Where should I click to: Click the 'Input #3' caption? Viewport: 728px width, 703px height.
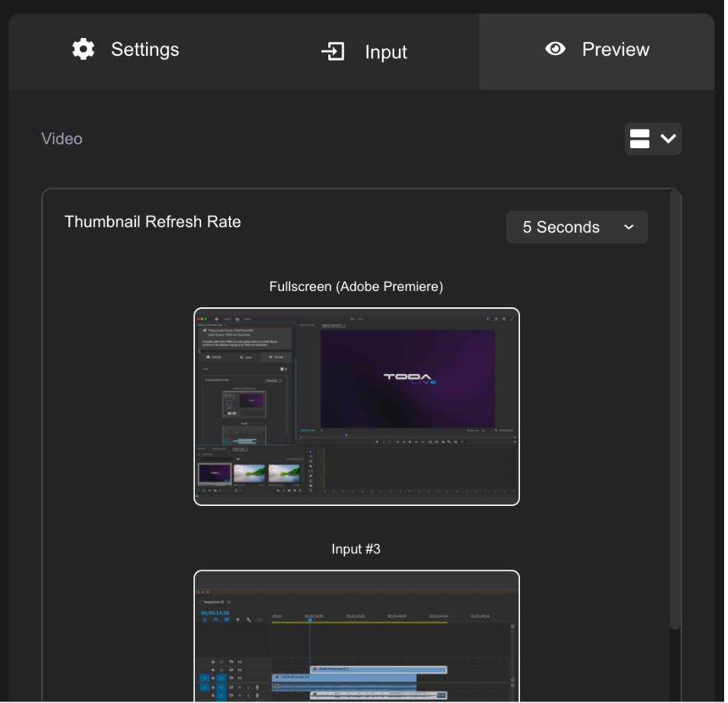click(356, 549)
